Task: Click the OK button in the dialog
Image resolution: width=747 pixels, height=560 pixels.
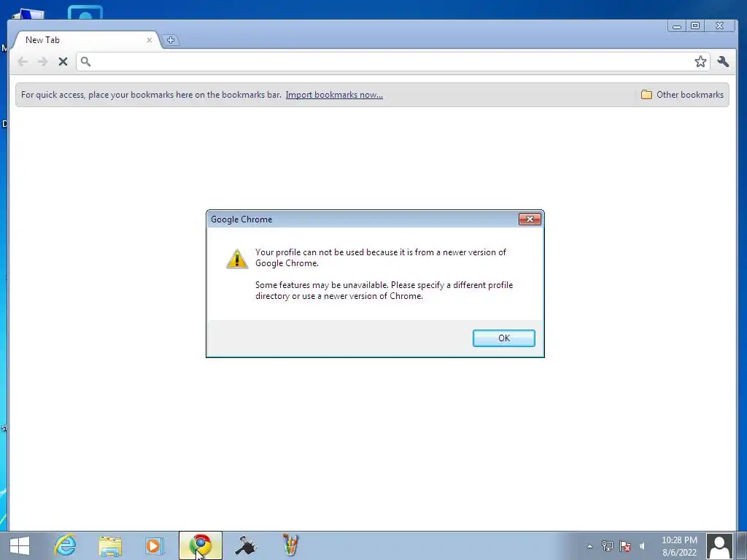Action: coord(503,338)
